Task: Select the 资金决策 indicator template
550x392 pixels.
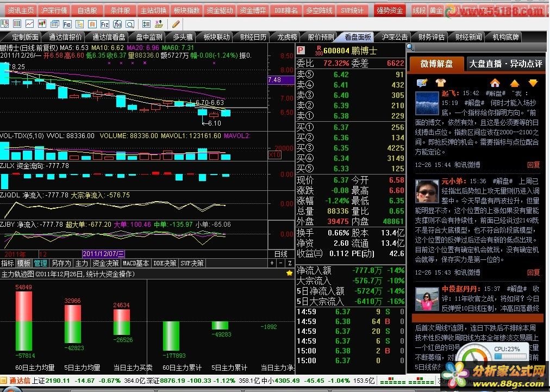Action: (105, 263)
